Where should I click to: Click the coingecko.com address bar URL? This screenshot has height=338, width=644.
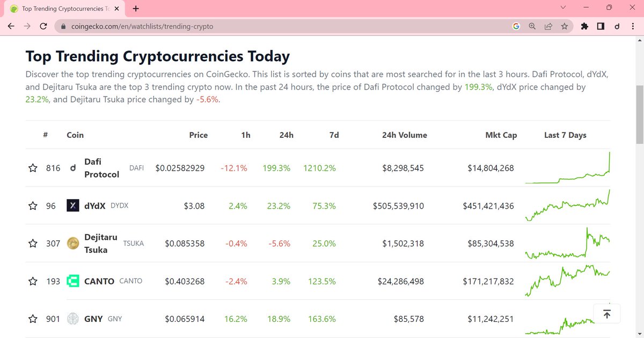click(x=142, y=26)
